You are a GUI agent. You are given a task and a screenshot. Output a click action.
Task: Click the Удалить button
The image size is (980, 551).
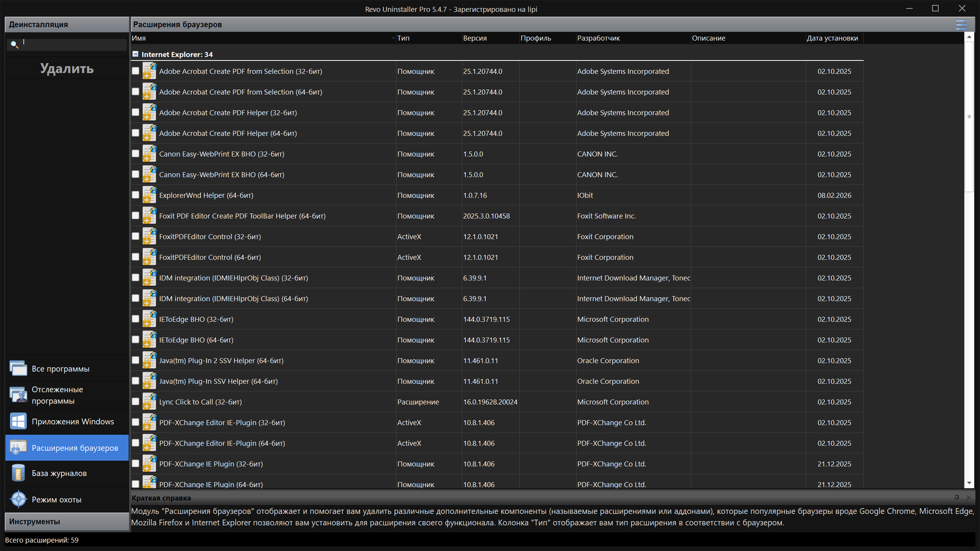pos(67,69)
